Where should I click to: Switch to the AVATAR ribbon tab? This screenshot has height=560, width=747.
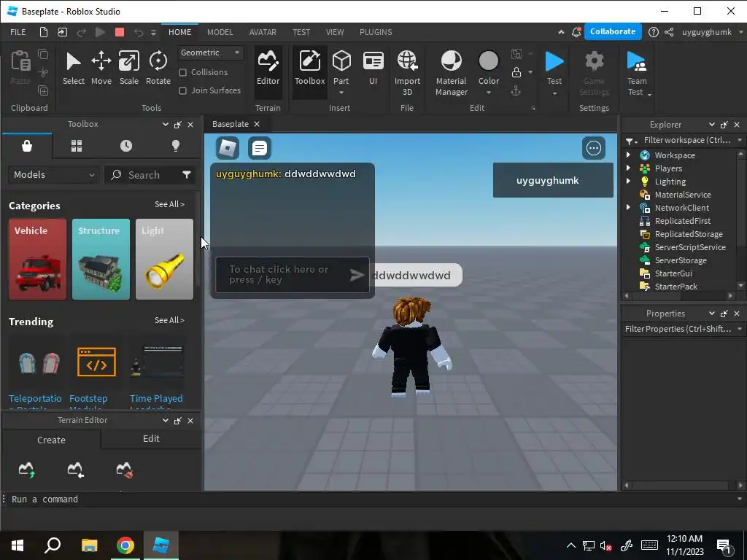click(x=263, y=32)
